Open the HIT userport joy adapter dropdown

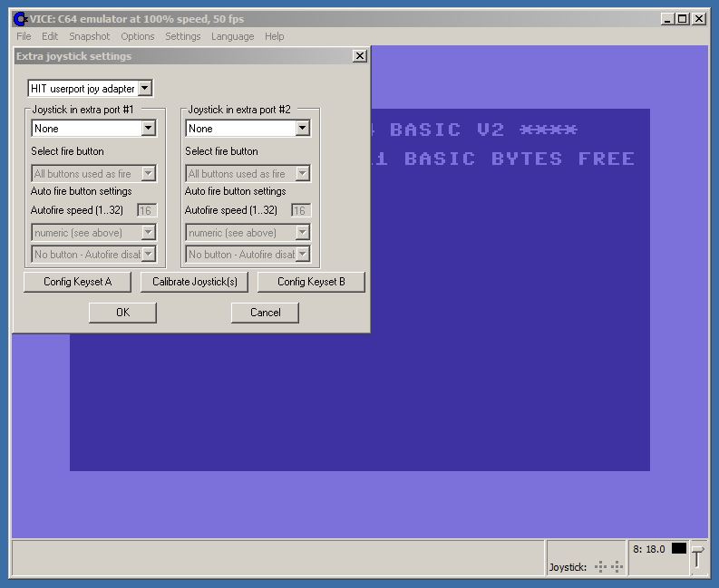(145, 89)
